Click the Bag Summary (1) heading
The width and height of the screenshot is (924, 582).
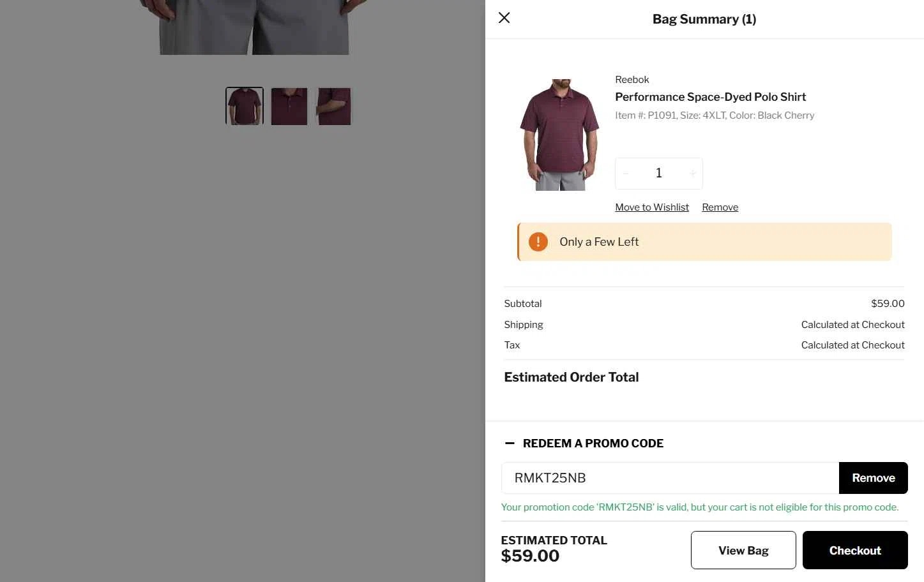[x=704, y=19]
